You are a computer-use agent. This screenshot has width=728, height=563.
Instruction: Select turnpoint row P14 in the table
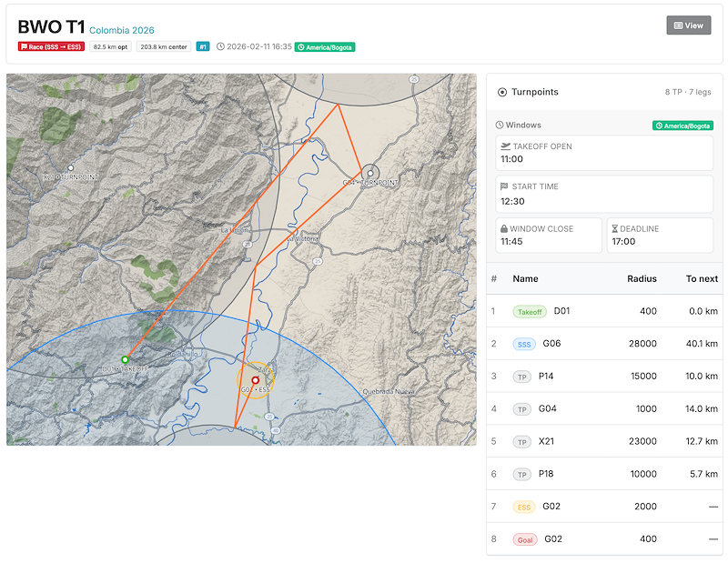(602, 377)
